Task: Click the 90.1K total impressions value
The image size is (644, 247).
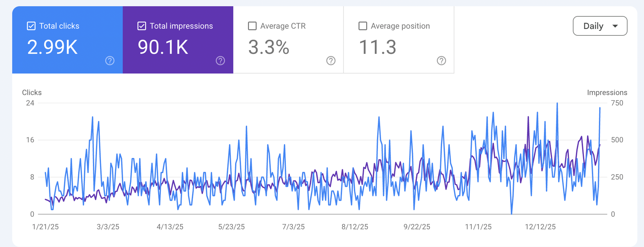Action: click(x=163, y=47)
